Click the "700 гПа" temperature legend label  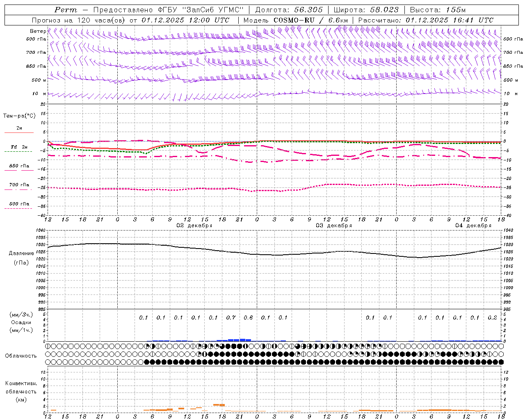coord(19,185)
